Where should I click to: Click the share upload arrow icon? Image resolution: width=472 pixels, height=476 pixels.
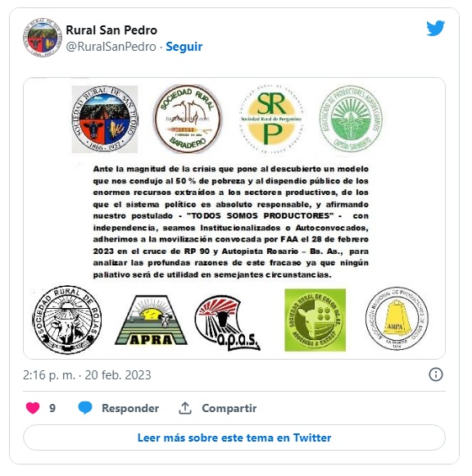[x=185, y=408]
